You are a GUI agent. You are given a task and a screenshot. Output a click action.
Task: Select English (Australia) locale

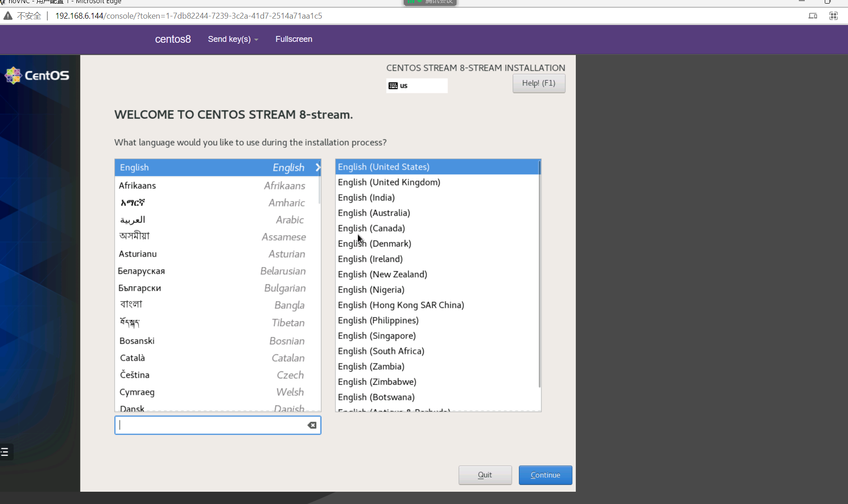[437, 213]
